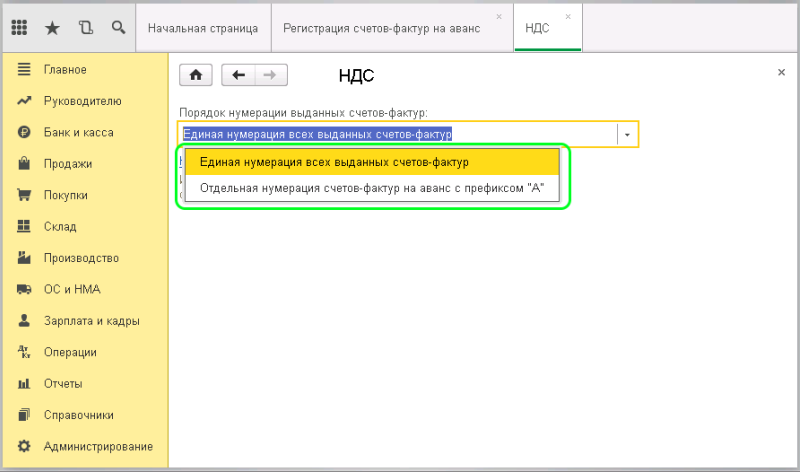Click the Банк и касса ruble icon
800x472 pixels.
tap(24, 132)
